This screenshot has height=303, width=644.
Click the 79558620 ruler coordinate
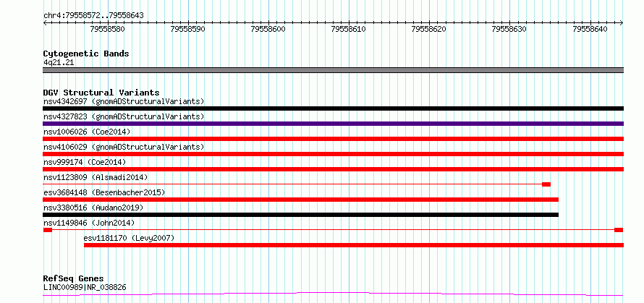[429, 29]
